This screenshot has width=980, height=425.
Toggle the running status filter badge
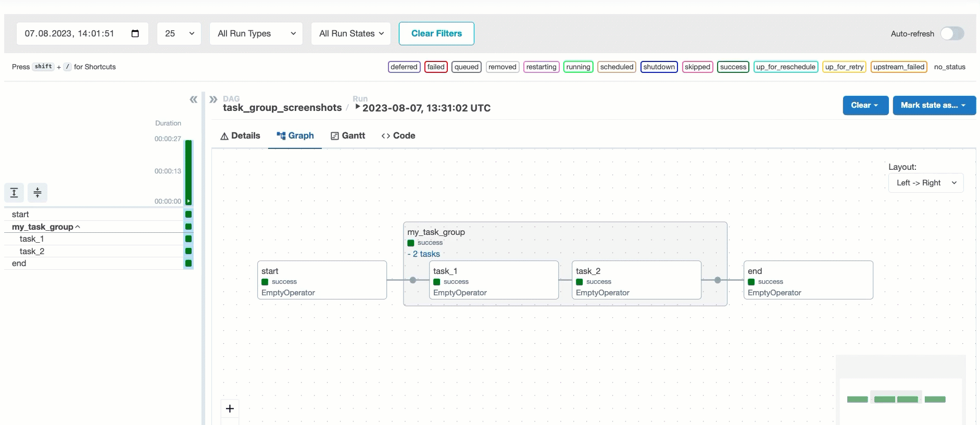coord(578,67)
